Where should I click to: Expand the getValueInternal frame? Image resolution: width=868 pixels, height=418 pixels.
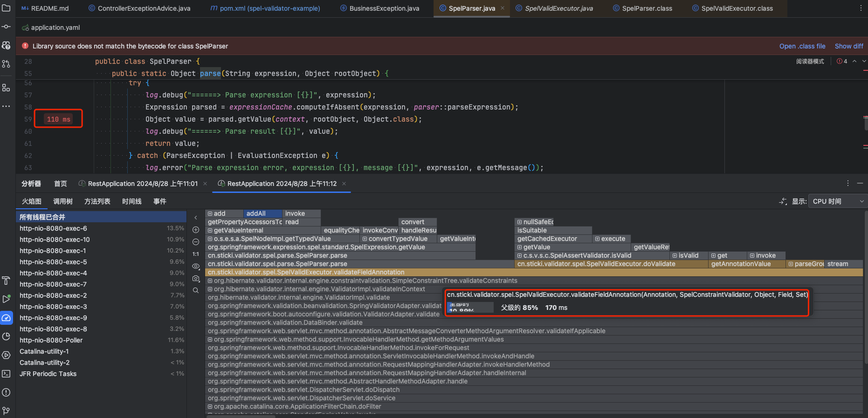pyautogui.click(x=210, y=230)
